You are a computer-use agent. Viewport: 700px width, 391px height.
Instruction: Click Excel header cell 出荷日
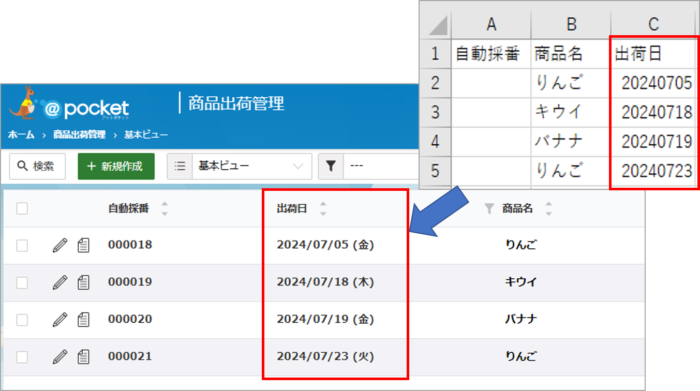(x=654, y=54)
